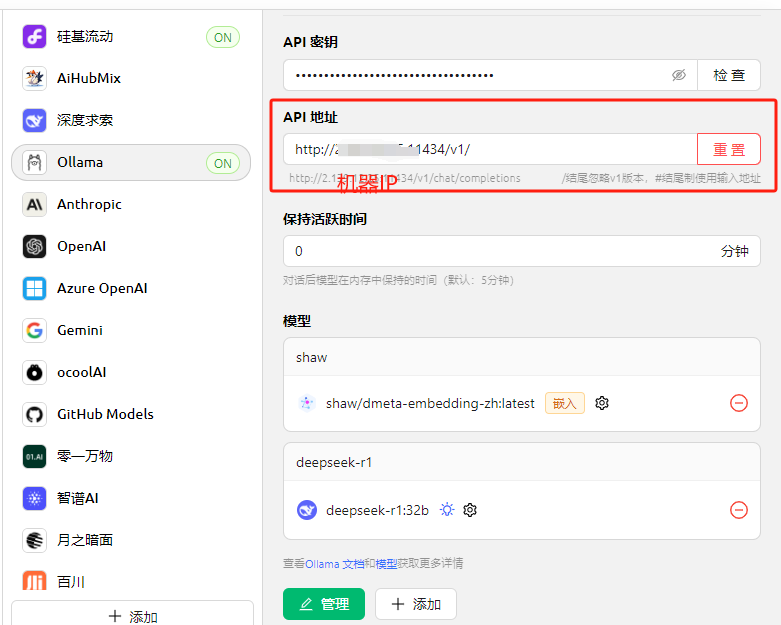Toggle the Ollama ON badge

pyautogui.click(x=223, y=163)
